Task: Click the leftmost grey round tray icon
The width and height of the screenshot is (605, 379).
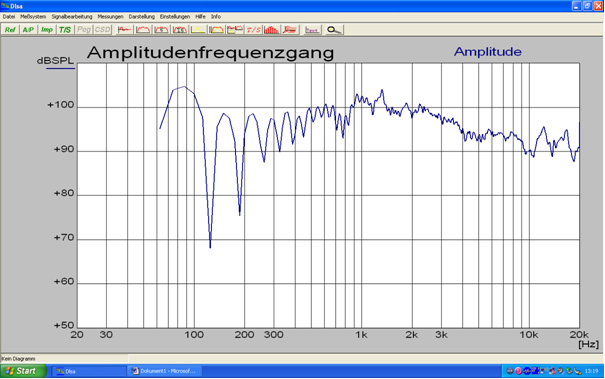Action: coord(510,371)
